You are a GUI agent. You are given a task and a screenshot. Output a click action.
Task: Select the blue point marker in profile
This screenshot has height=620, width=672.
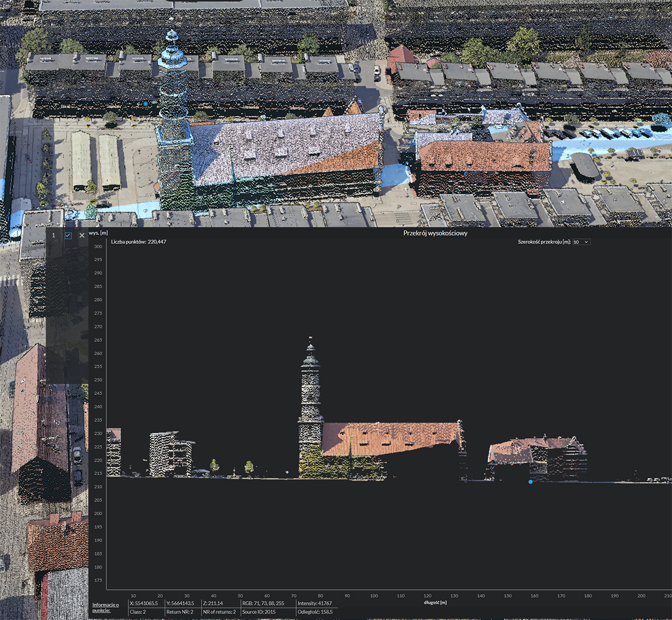tap(530, 482)
